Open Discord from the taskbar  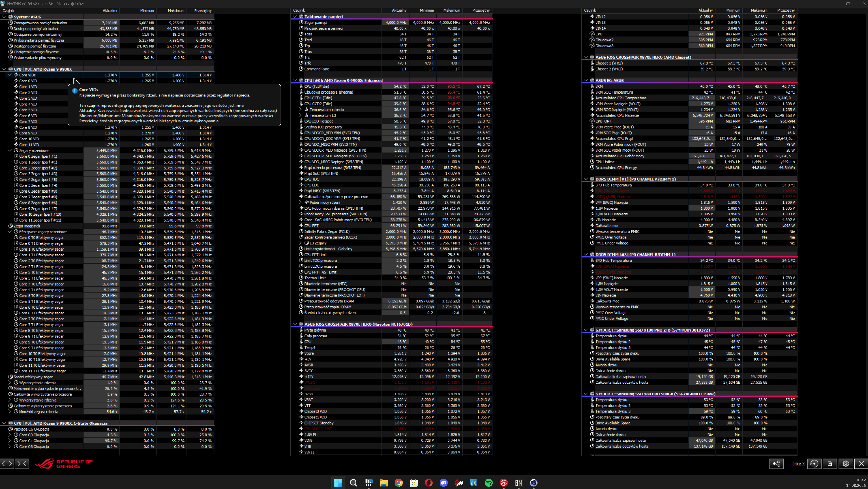click(x=443, y=483)
